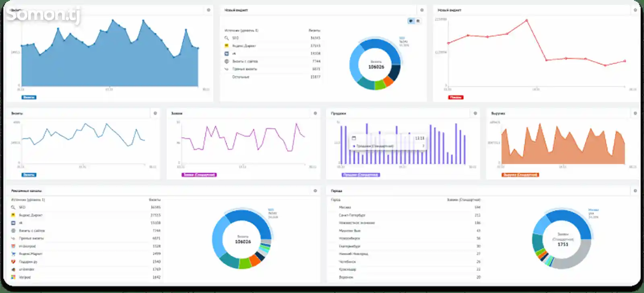Image resolution: width=644 pixels, height=293 pixels.
Task: Select Санкт-Петербург row in Города table
Action: [406, 215]
